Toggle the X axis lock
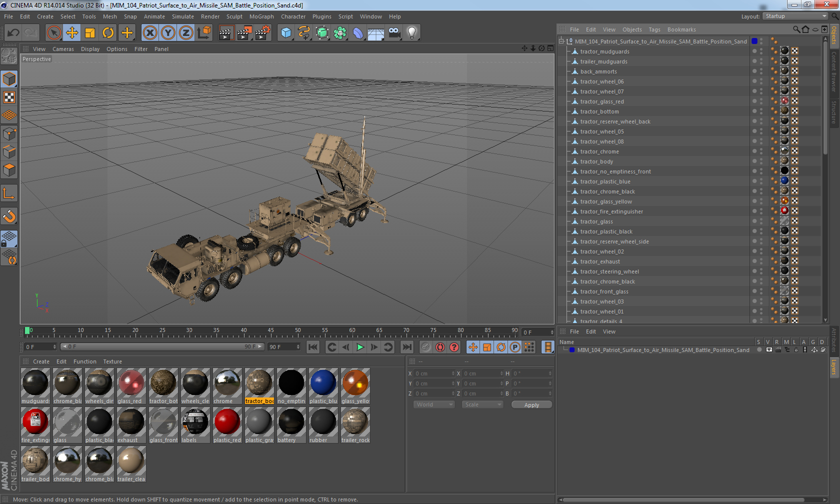 coord(150,33)
